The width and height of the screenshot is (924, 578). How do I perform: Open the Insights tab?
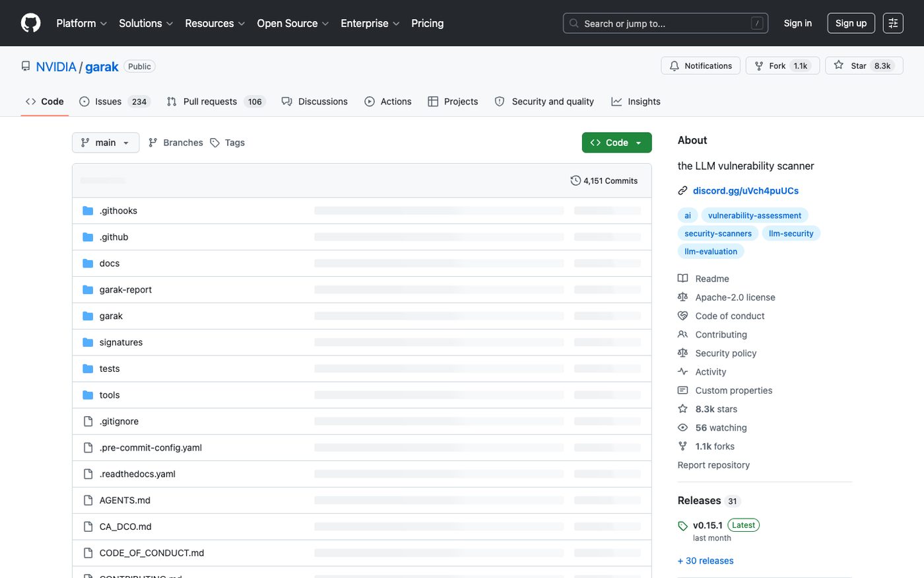636,102
